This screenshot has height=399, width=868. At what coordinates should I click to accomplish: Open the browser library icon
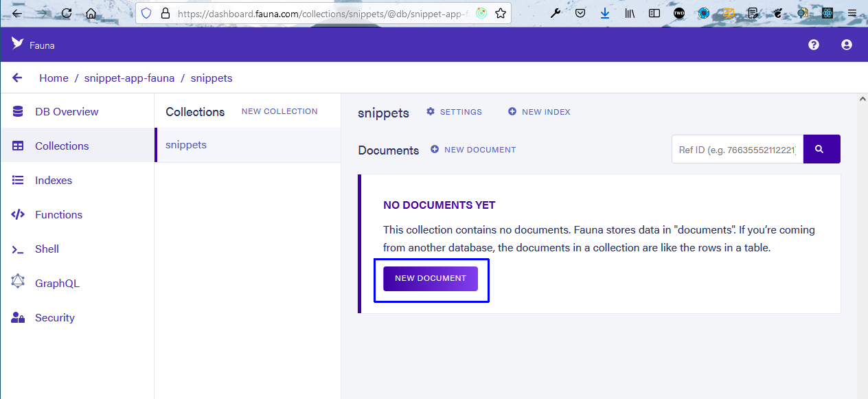pos(630,13)
